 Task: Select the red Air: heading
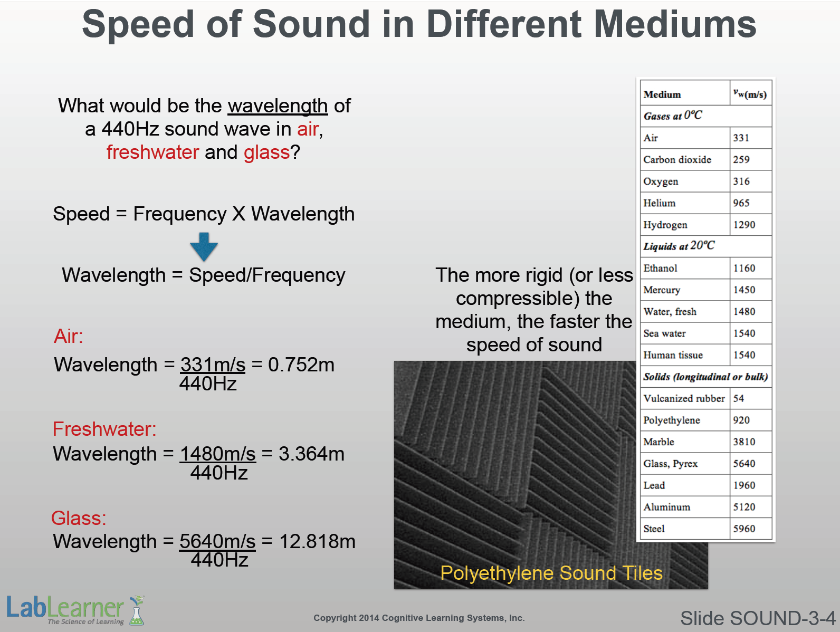click(x=69, y=336)
